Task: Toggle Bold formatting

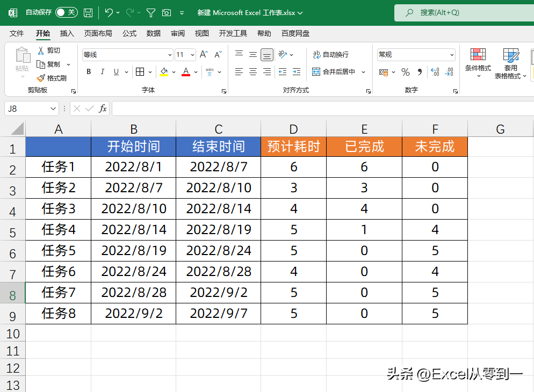Action: point(89,72)
